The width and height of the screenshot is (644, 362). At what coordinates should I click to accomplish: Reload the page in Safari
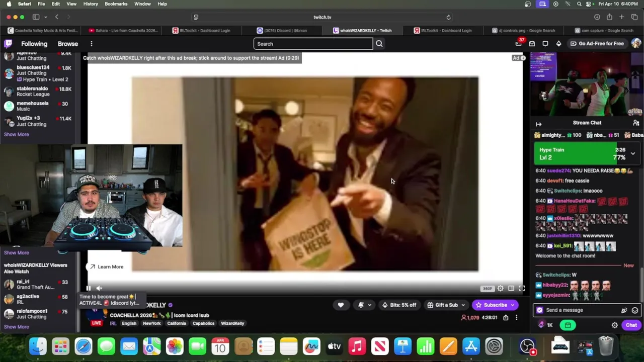click(448, 17)
